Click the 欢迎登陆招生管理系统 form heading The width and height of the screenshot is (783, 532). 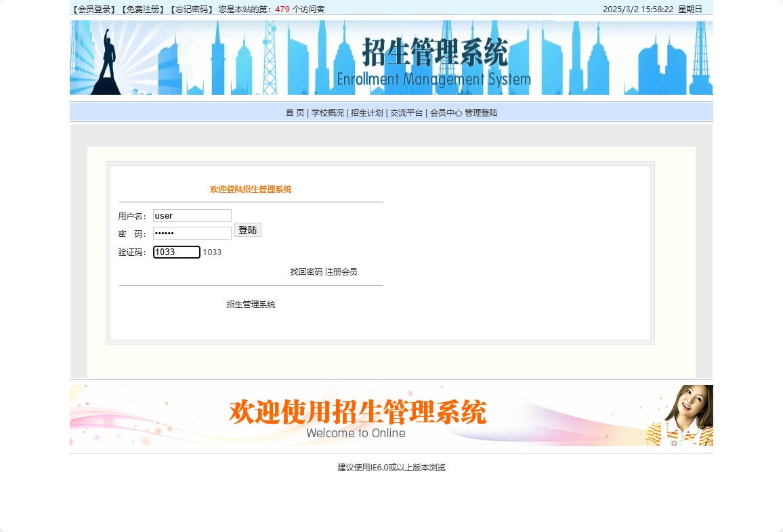click(249, 190)
